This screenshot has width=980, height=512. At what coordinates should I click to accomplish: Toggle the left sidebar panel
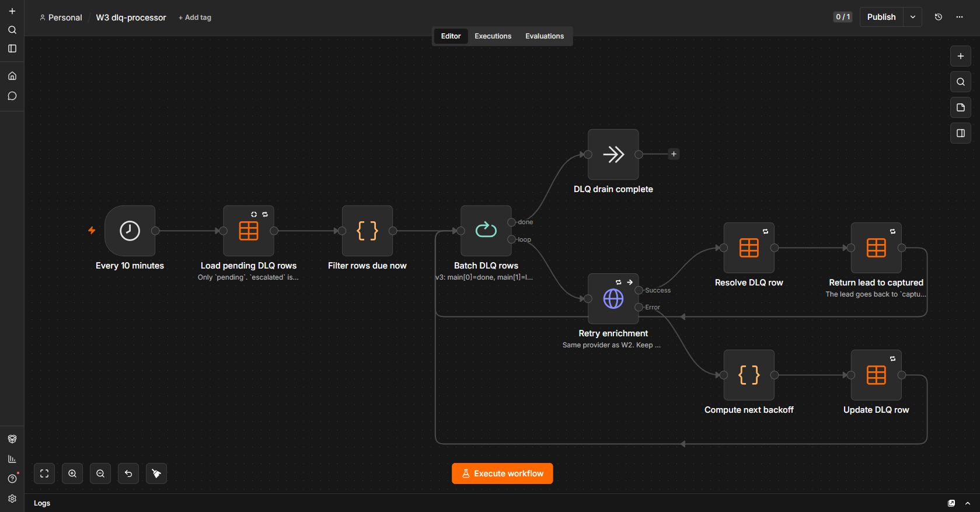(x=12, y=48)
